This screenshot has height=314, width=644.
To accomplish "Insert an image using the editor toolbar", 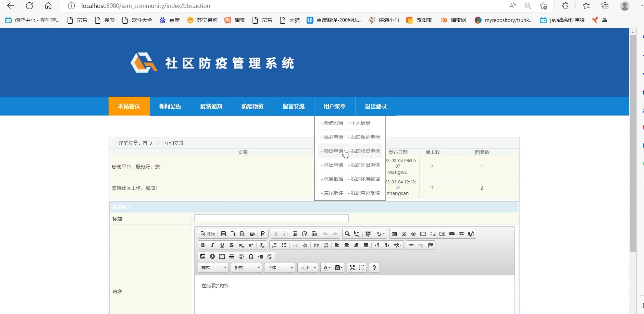I will (x=203, y=256).
